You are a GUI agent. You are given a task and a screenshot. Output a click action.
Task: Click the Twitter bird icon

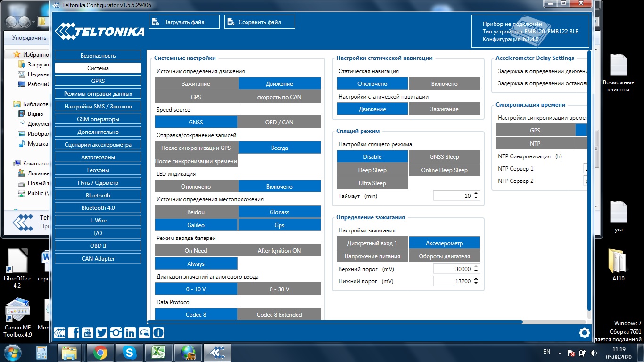[102, 333]
